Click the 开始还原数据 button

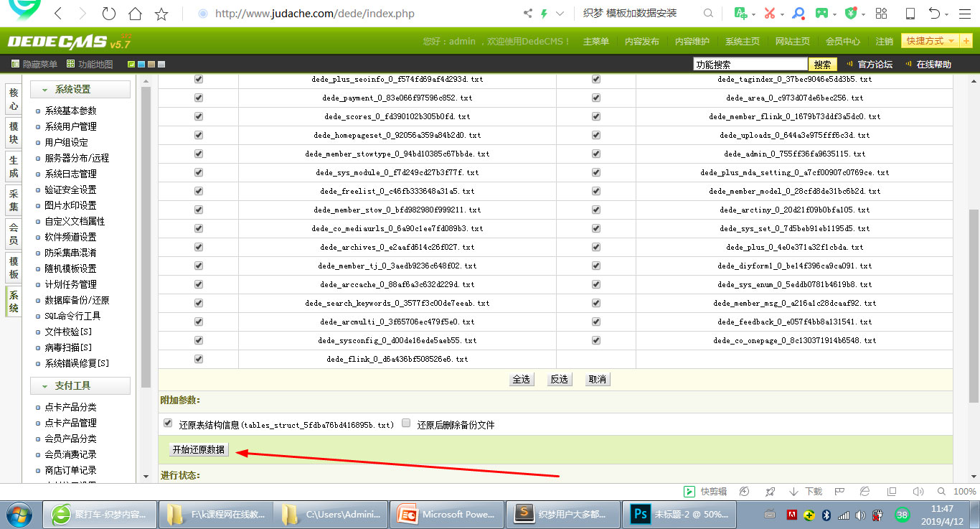pyautogui.click(x=199, y=450)
